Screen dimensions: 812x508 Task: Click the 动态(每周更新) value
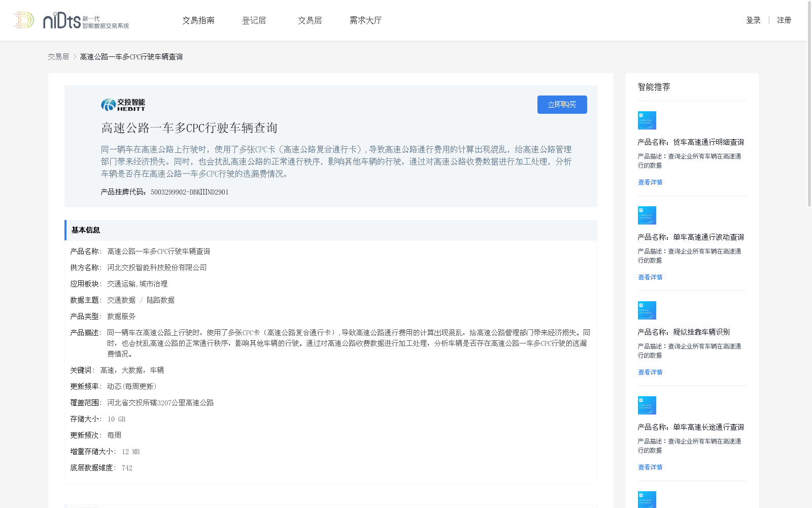point(131,387)
